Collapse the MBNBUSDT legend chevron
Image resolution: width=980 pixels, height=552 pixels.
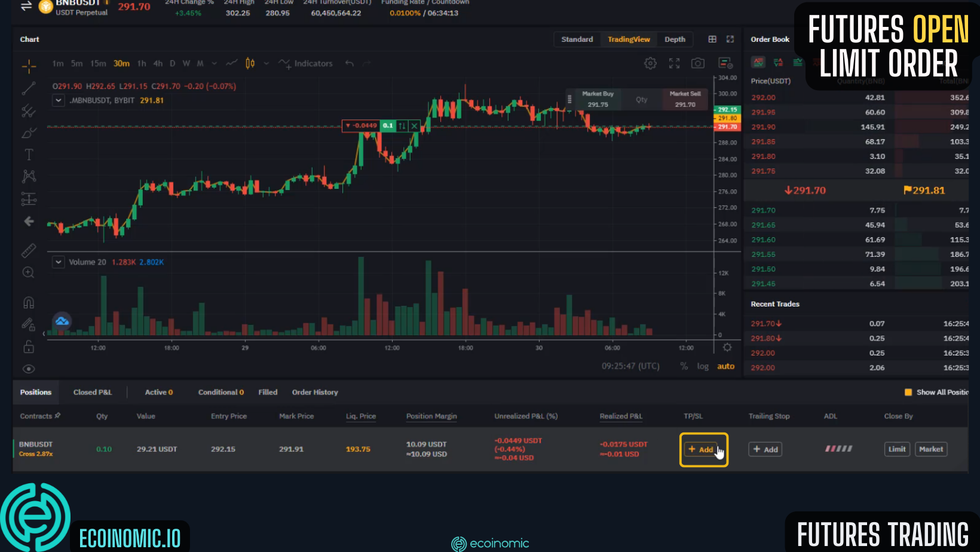tap(58, 100)
